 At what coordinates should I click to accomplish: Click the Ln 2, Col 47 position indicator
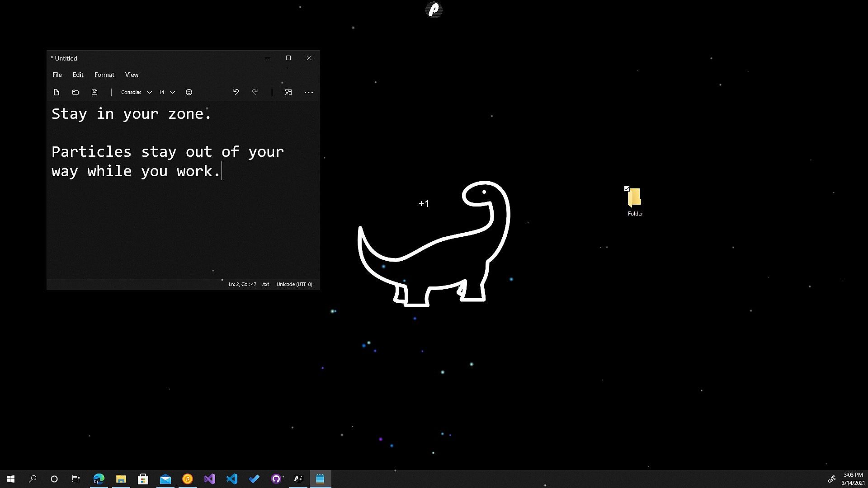pos(242,284)
